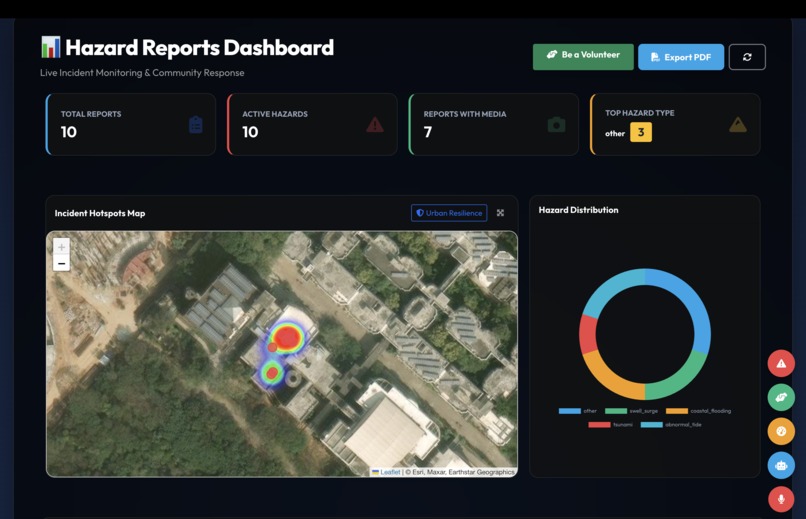
Task: Click the refresh icon button
Action: coord(747,57)
